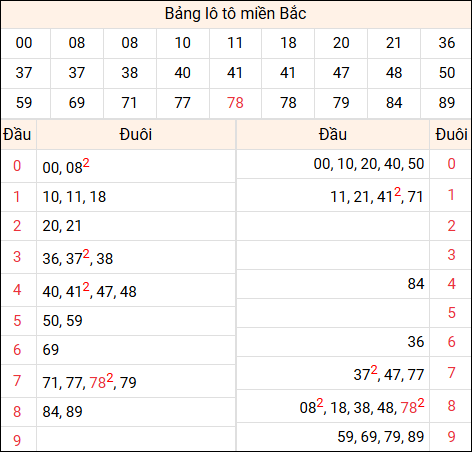The image size is (472, 452).
Task: Pick number 21 in the top number grid
Action: click(394, 43)
